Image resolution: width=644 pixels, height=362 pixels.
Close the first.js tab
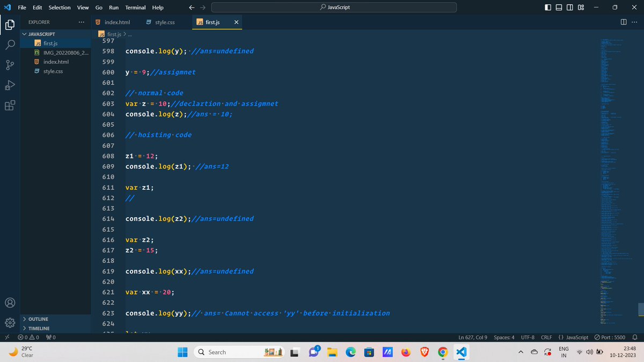coord(237,22)
